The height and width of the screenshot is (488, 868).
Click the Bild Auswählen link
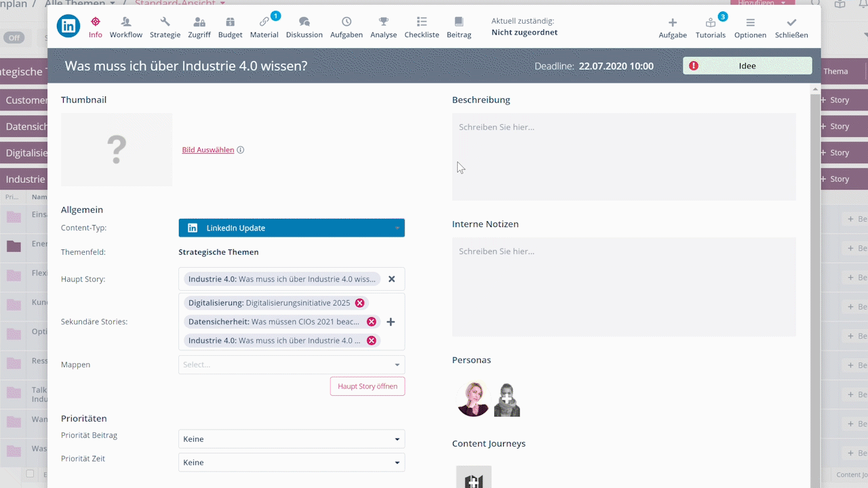point(208,150)
